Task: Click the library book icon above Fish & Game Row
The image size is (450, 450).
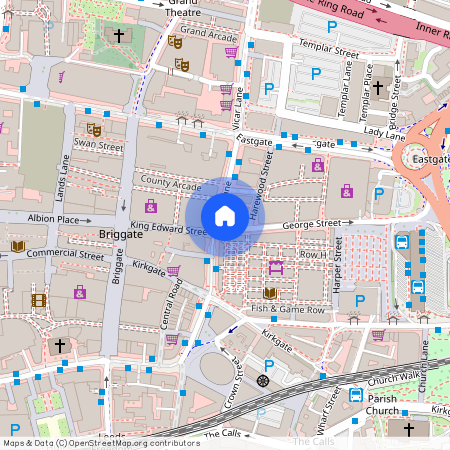Action: coord(270,294)
